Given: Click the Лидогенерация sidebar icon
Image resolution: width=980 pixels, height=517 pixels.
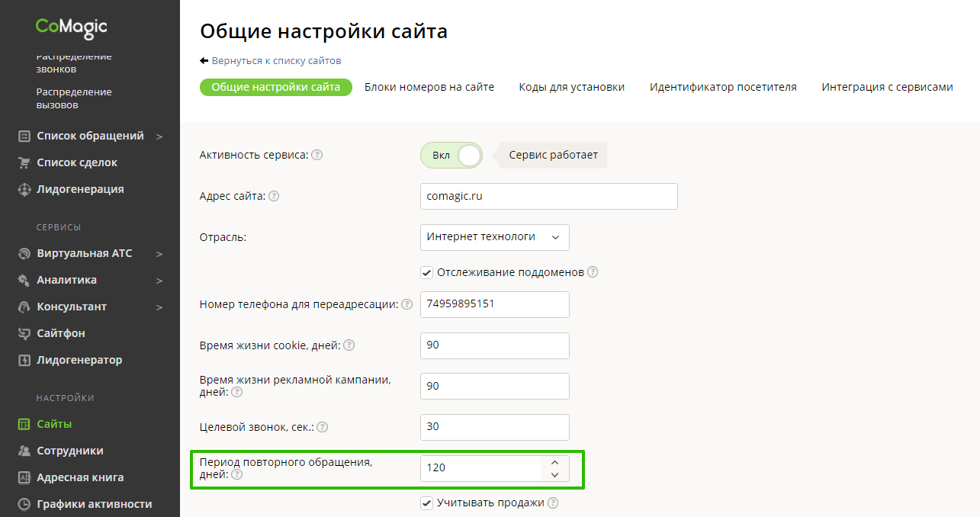Looking at the screenshot, I should tap(24, 189).
